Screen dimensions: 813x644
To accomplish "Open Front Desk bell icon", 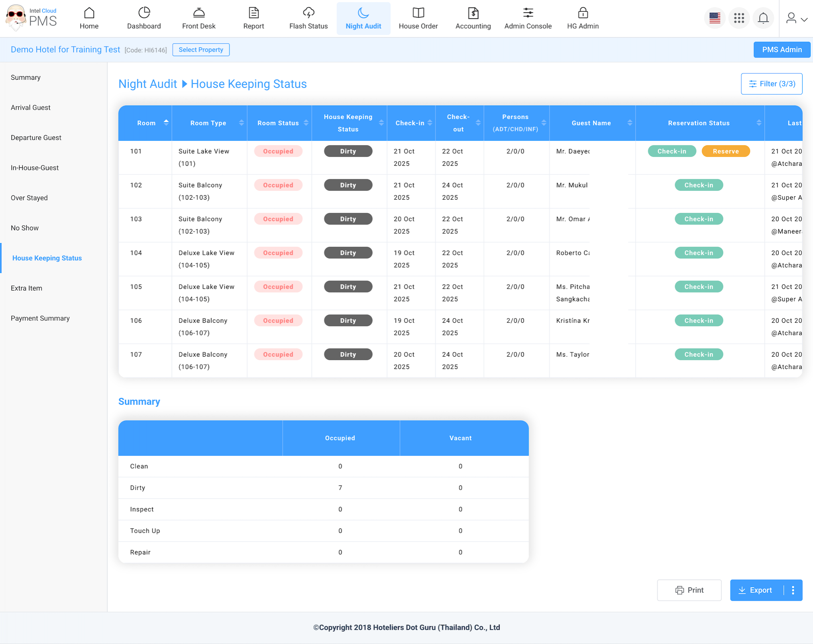I will coord(198,13).
